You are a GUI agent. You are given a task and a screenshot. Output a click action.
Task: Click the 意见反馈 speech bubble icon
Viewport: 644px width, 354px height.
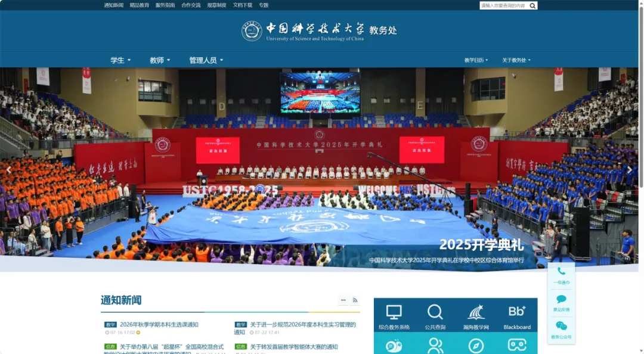point(561,299)
